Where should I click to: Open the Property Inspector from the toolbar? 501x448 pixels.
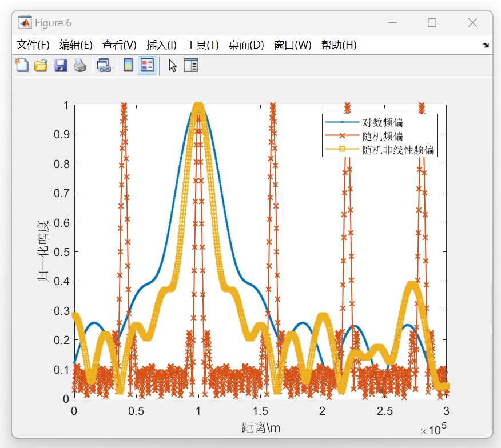(x=191, y=66)
